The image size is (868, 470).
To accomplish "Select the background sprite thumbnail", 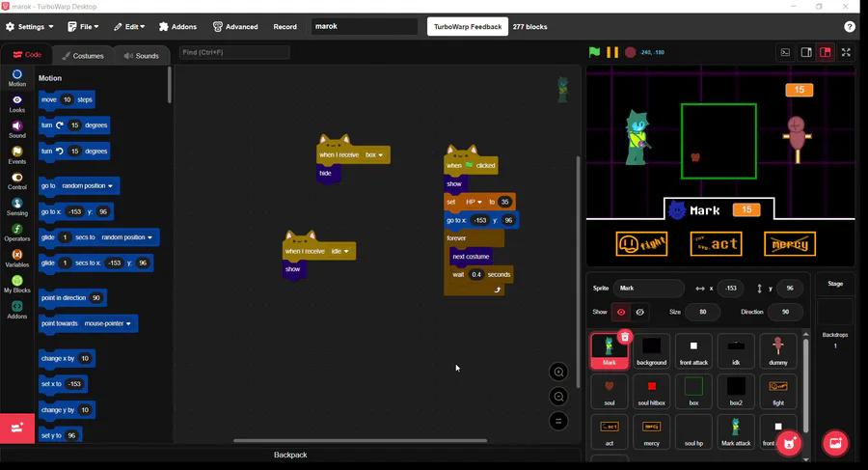I will [x=652, y=351].
